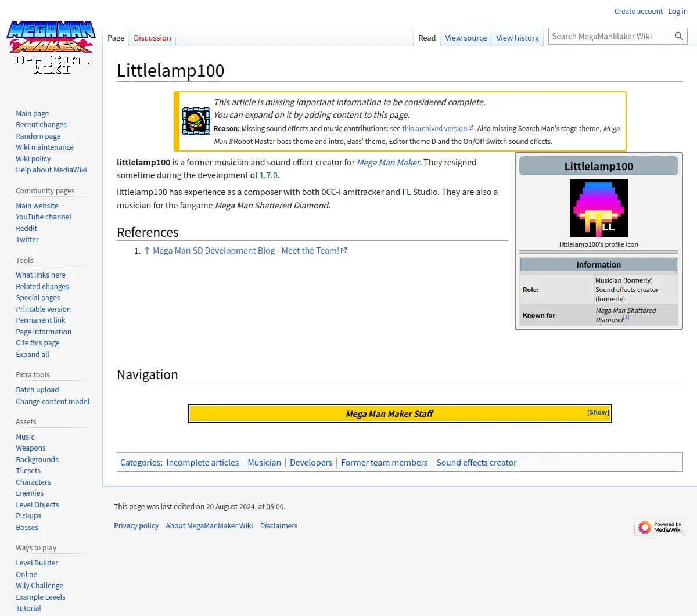Click the incomplete article notice character icon
Screen dimensions: 697x616
coord(196,121)
